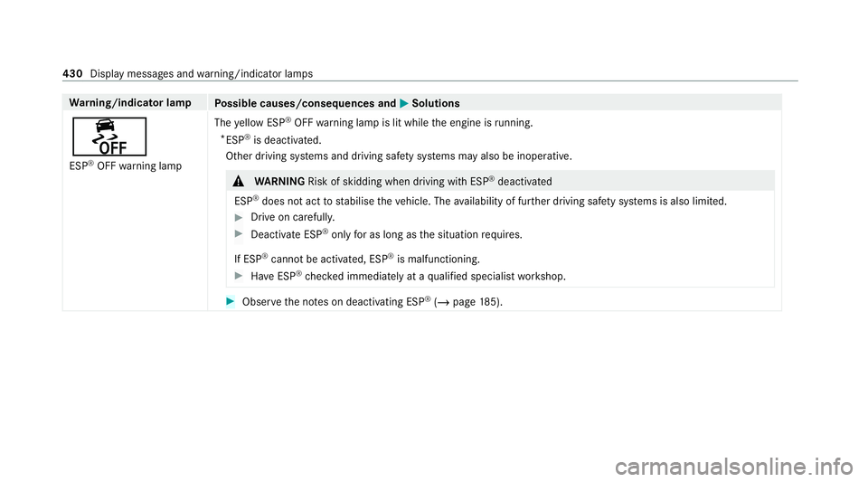
Task: Click 'ESP does not act to stabilise' sentence
Action: pos(479,200)
